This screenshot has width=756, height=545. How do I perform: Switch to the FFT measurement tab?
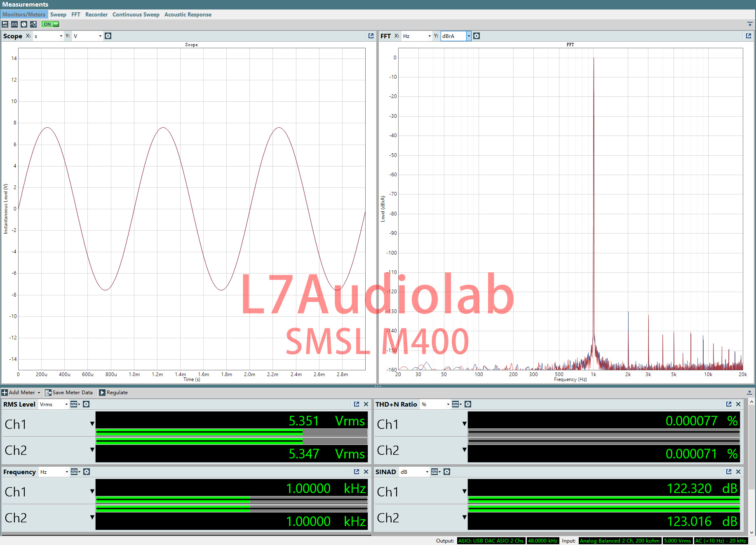tap(76, 14)
